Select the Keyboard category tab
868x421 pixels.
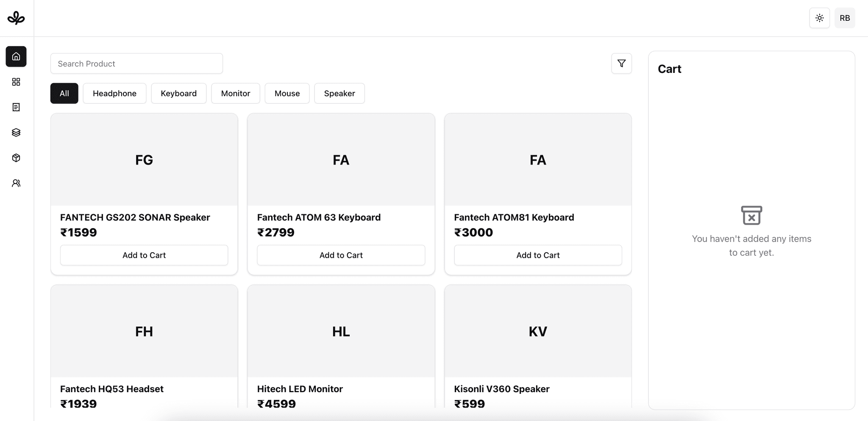(178, 93)
